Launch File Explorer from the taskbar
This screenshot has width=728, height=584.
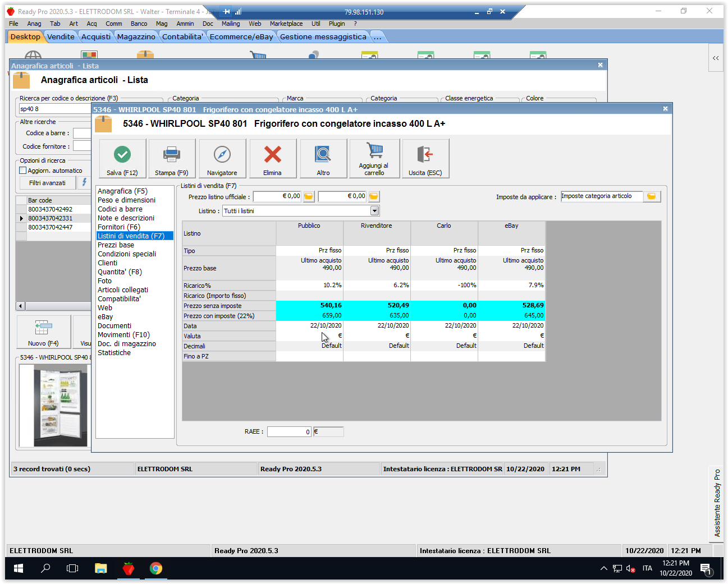[x=100, y=568]
